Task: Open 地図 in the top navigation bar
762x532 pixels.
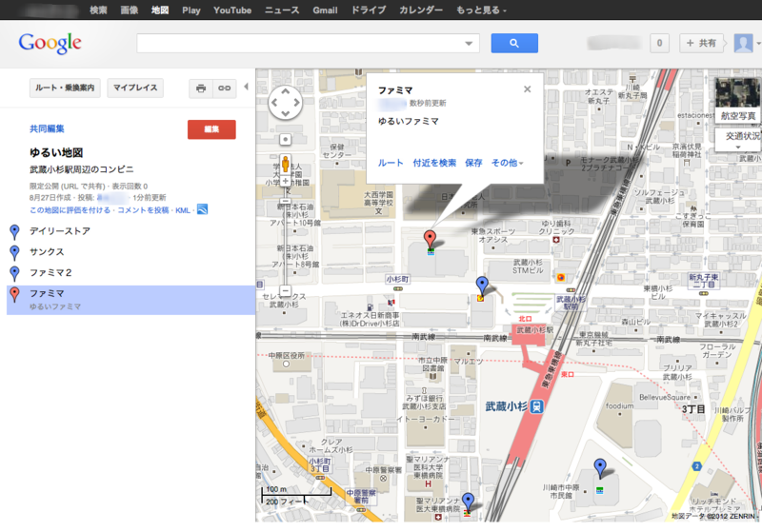Action: [x=160, y=10]
